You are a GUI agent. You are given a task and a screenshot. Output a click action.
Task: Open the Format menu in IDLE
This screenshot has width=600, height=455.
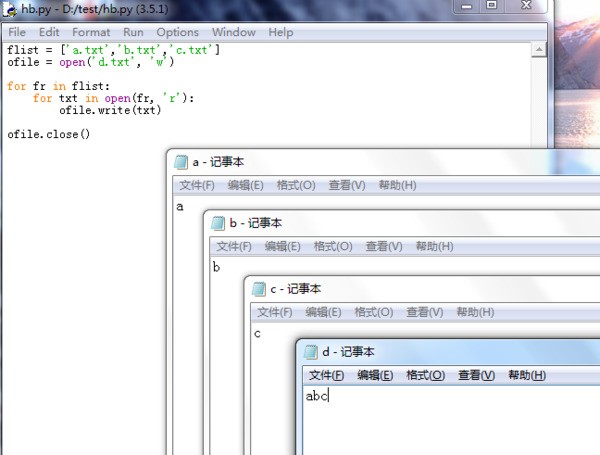point(91,32)
